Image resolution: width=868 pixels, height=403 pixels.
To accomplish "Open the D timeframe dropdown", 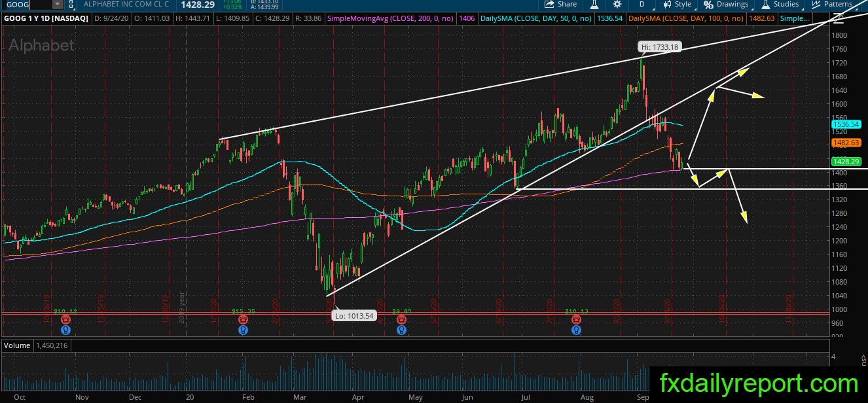I will pyautogui.click(x=642, y=4).
